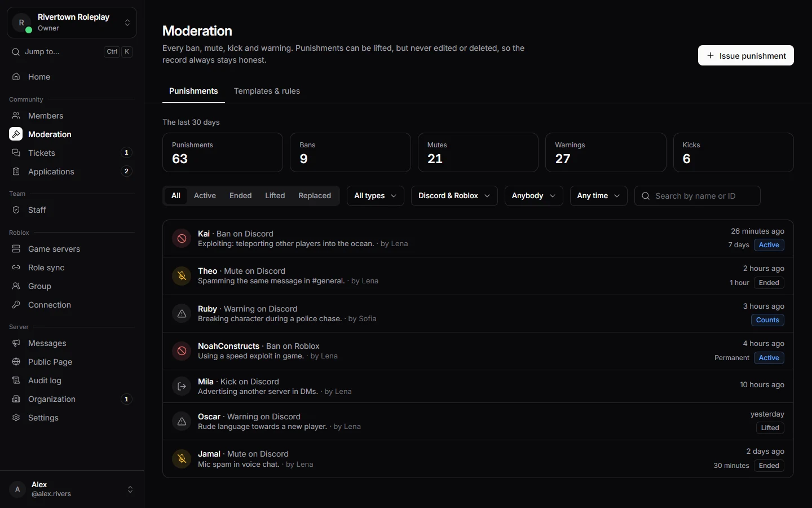Open Roblox Group via its icon
The image size is (812, 508).
click(16, 286)
